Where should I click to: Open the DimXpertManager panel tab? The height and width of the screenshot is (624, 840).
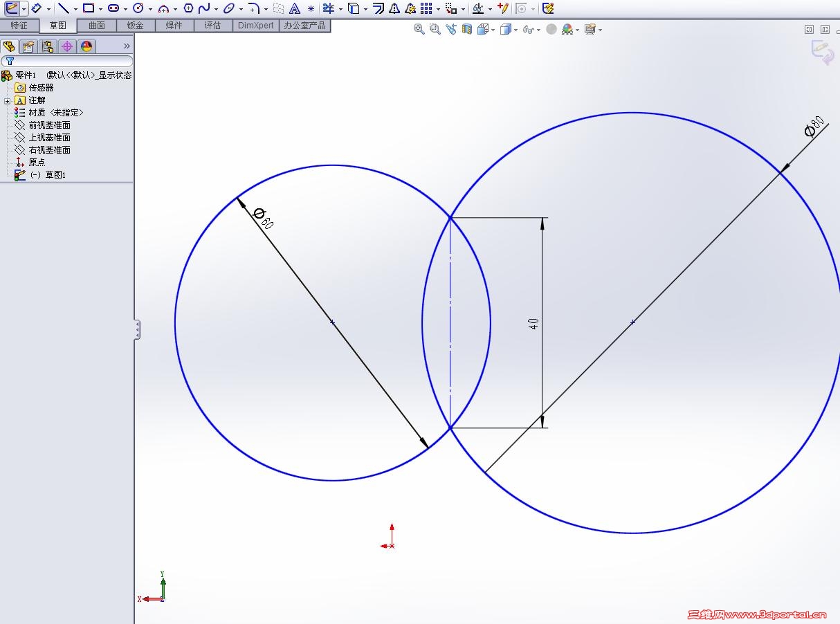tap(67, 46)
